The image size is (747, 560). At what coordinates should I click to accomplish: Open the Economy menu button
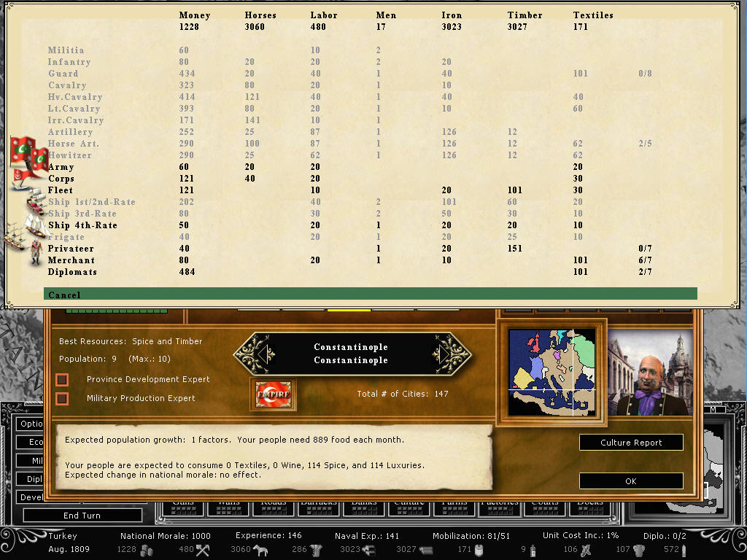[30, 442]
